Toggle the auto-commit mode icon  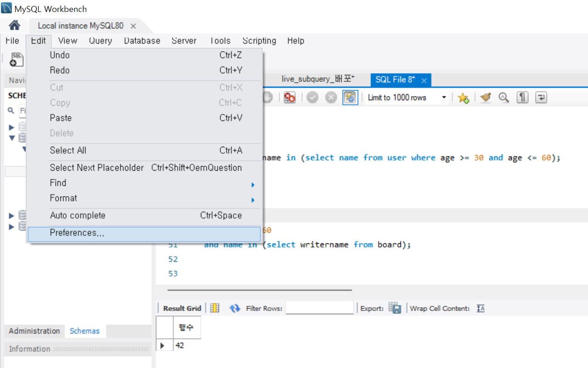coord(350,98)
